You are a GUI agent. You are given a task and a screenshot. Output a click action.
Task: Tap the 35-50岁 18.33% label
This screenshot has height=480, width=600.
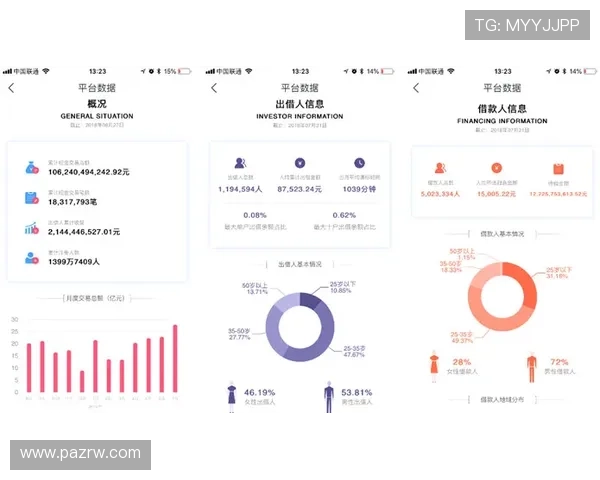coord(451,267)
